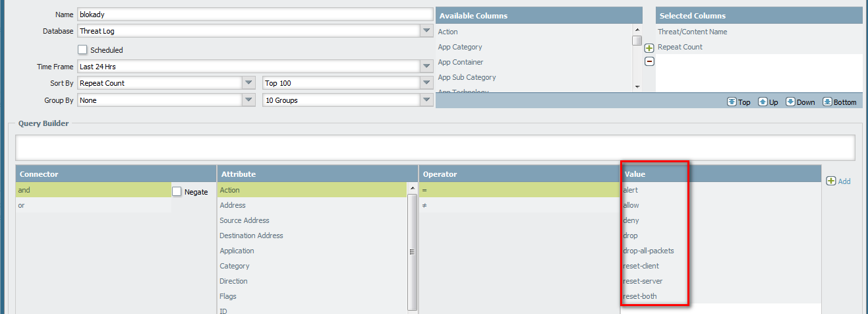Select the Category attribute
This screenshot has width=868, height=314.
[x=312, y=266]
